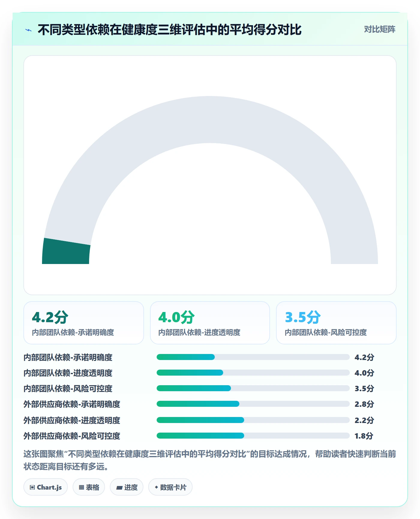Open the 4.2分 承诺明确度 data card
420x519 pixels.
[x=84, y=323]
